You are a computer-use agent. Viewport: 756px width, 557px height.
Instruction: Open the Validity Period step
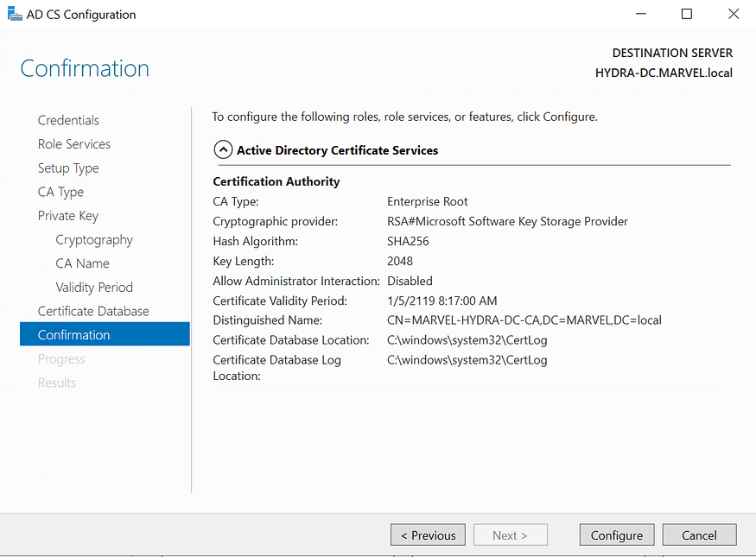pos(94,287)
